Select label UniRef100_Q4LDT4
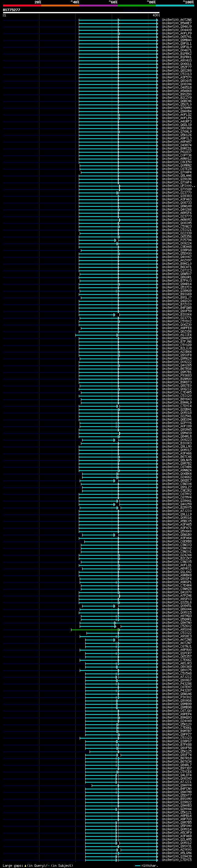The height and width of the screenshot is (868, 197). click(176, 775)
